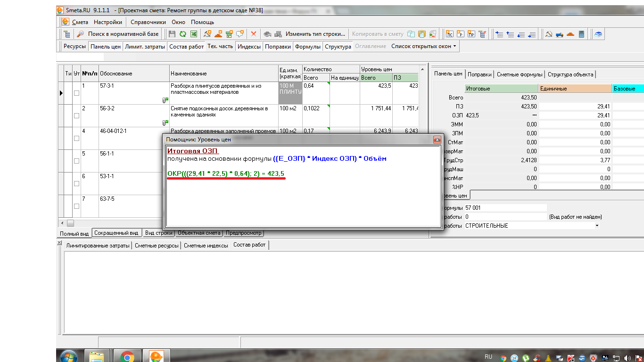644x362 pixels.
Task: Toggle the Индексы panel button
Action: (x=249, y=46)
